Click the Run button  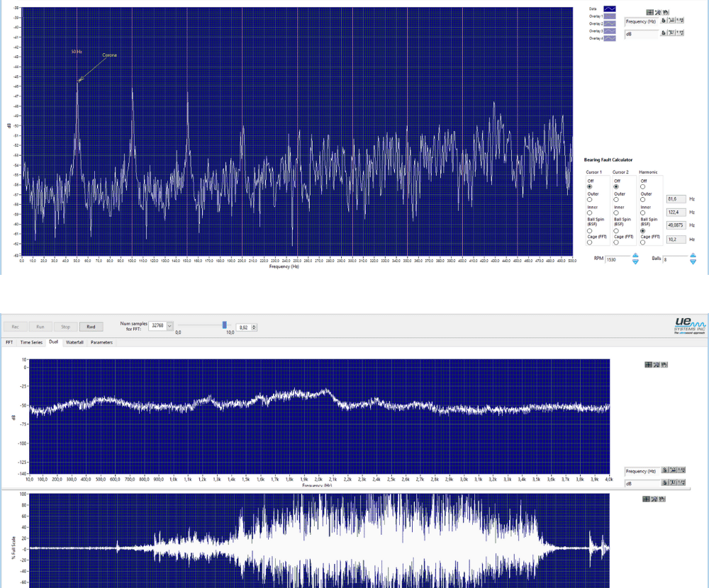[40, 327]
